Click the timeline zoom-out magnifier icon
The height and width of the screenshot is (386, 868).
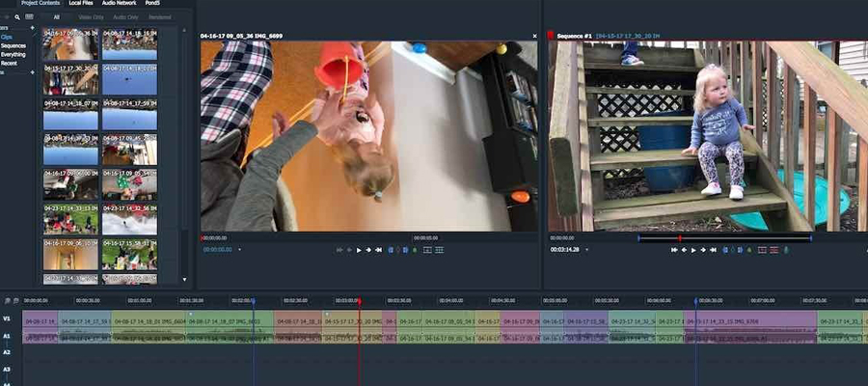coord(16,300)
